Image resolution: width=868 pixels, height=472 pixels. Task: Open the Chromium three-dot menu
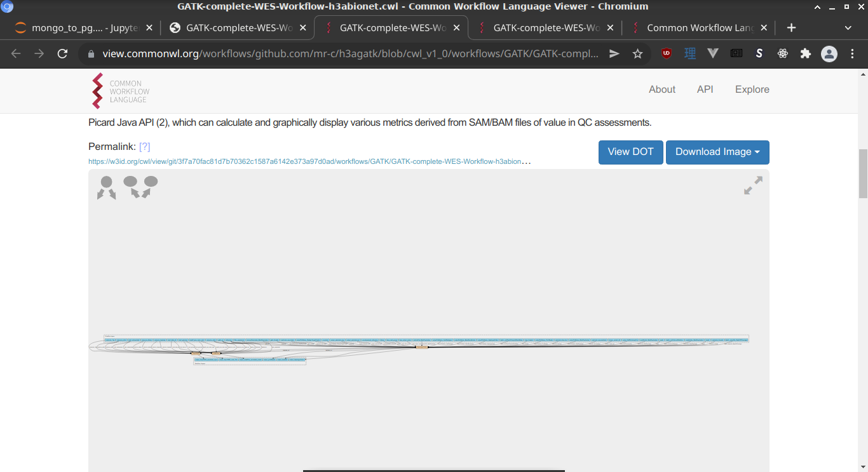pos(853,54)
